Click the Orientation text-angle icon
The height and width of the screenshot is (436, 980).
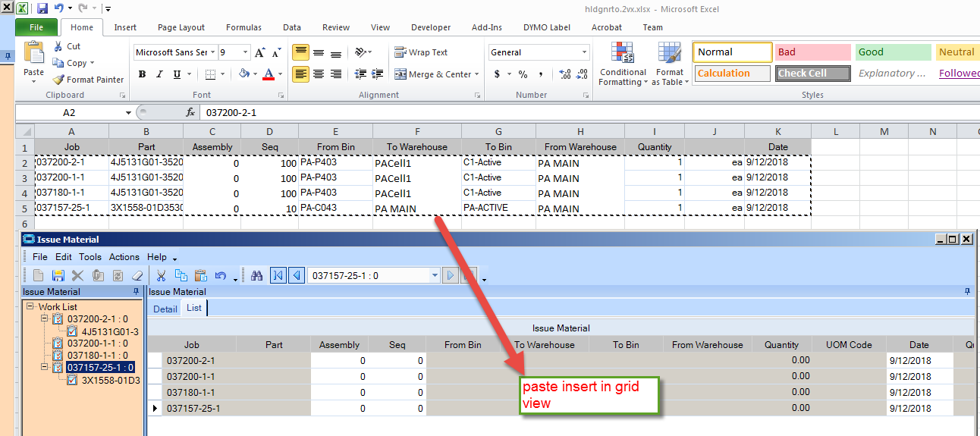click(x=360, y=52)
